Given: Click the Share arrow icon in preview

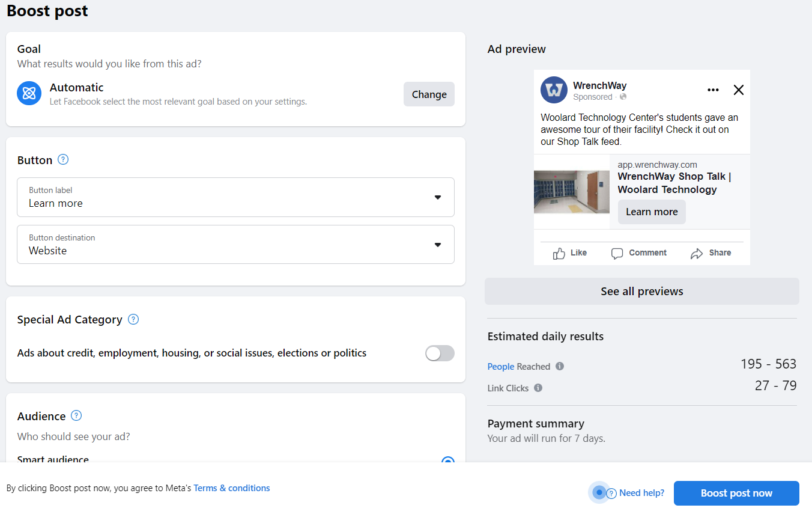Looking at the screenshot, I should [697, 253].
